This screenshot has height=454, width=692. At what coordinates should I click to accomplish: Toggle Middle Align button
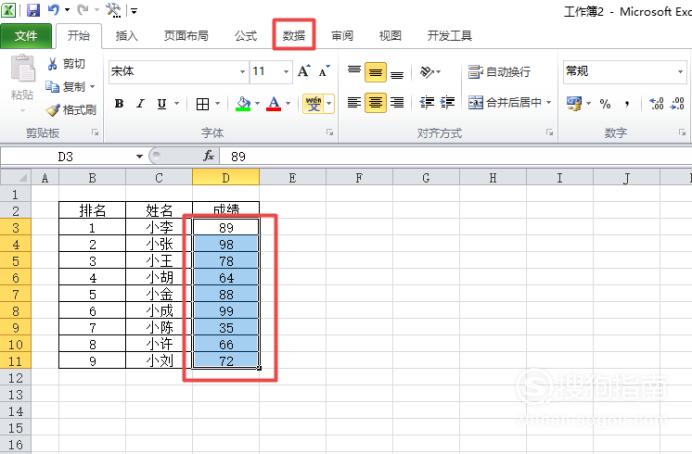pyautogui.click(x=376, y=72)
